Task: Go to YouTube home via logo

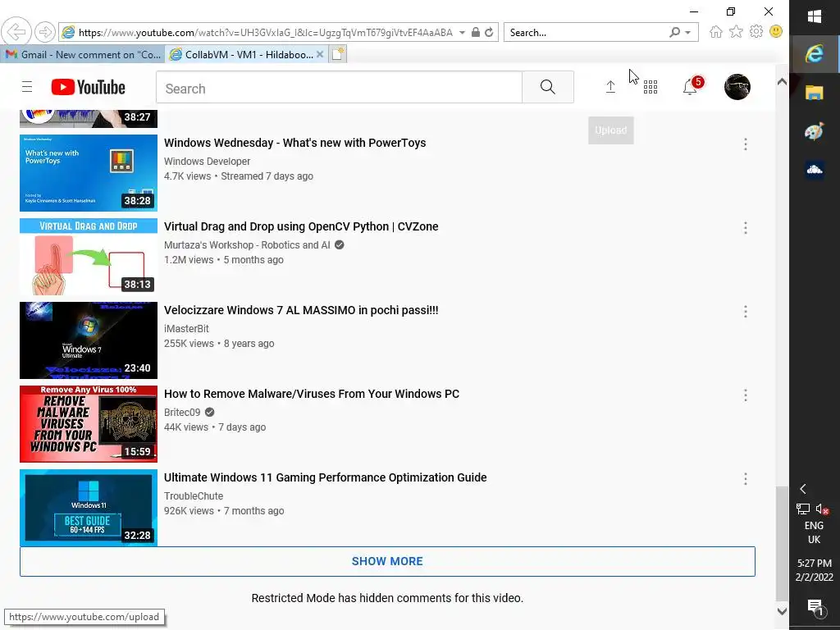Action: 89,87
